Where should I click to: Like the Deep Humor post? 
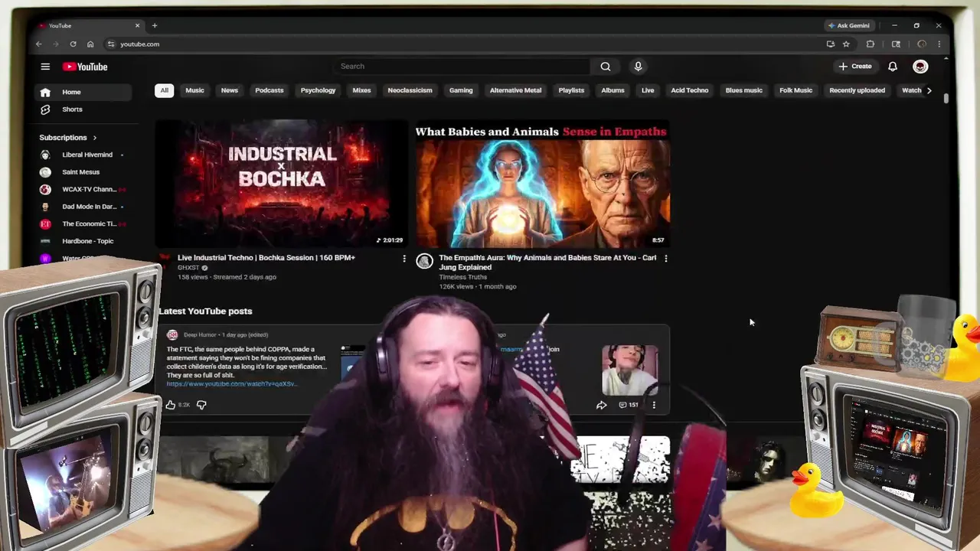point(171,405)
